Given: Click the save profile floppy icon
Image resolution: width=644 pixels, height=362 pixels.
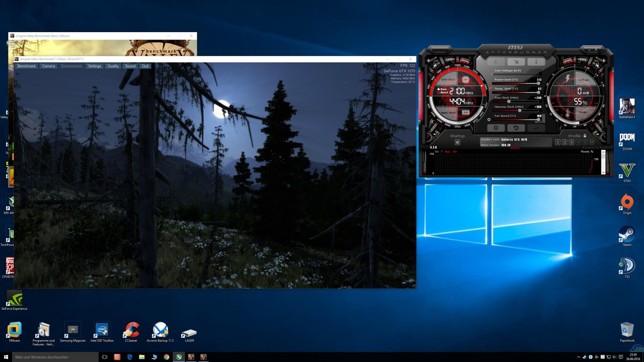Looking at the screenshot, I should pyautogui.click(x=592, y=142).
